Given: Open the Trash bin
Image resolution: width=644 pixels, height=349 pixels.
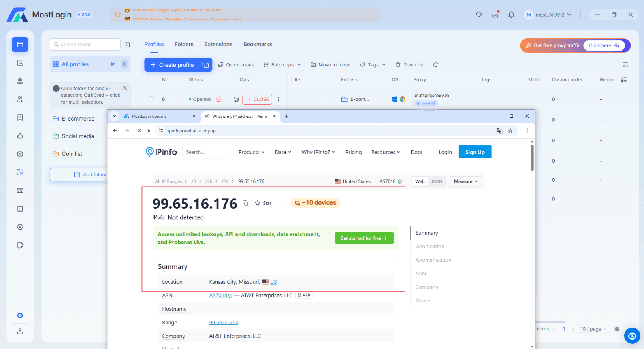Looking at the screenshot, I should 410,65.
